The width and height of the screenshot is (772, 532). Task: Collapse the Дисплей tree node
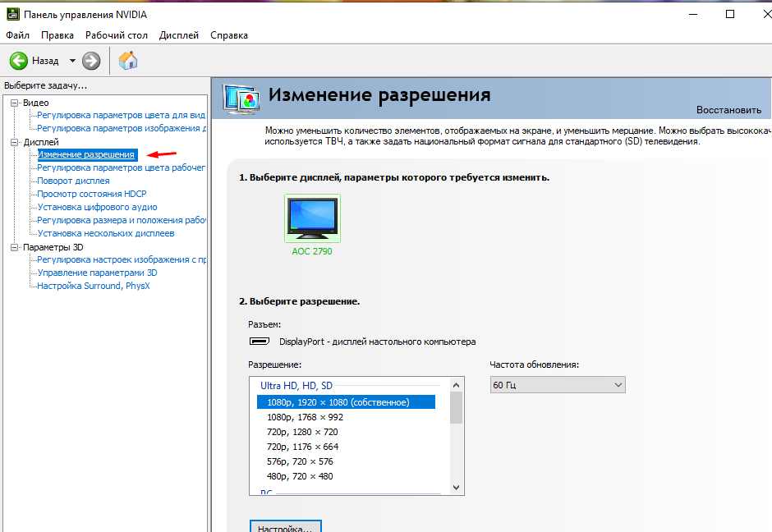point(14,142)
